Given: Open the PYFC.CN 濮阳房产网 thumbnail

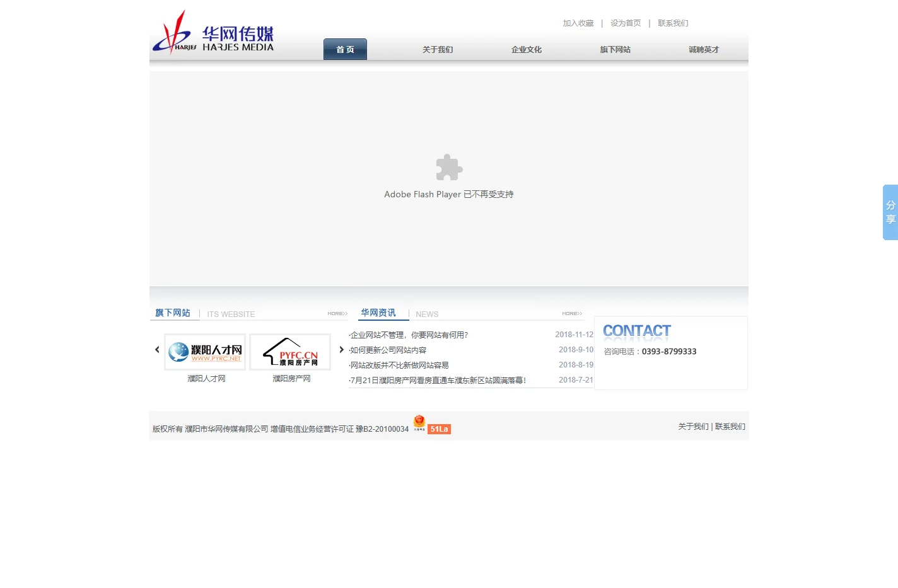Looking at the screenshot, I should (290, 352).
